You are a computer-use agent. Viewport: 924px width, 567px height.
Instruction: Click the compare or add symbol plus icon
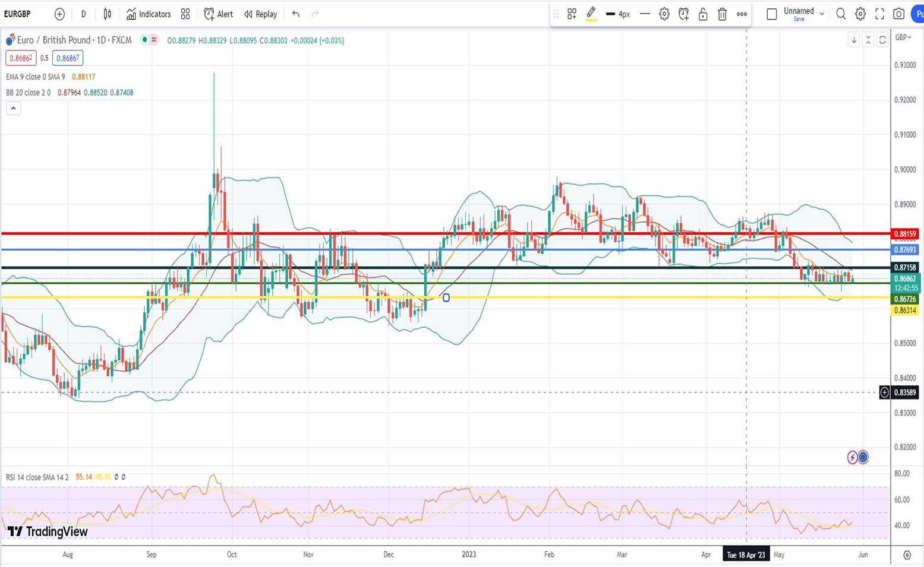(x=59, y=14)
